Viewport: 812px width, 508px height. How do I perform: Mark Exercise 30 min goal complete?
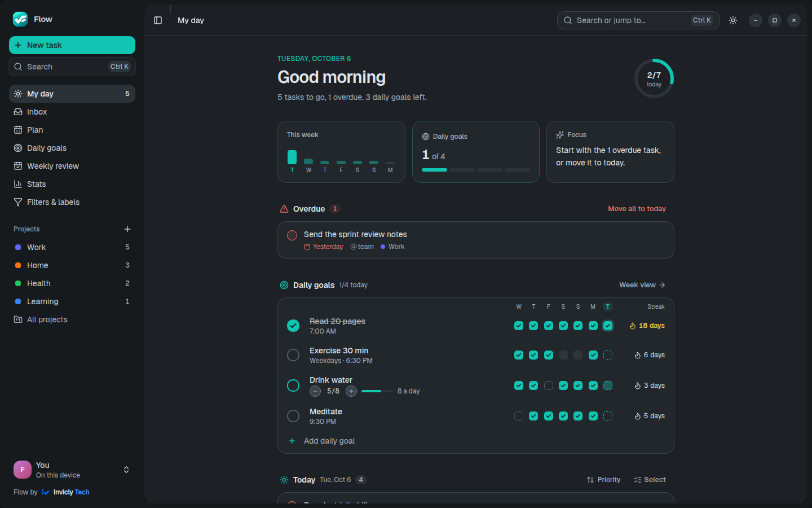293,355
